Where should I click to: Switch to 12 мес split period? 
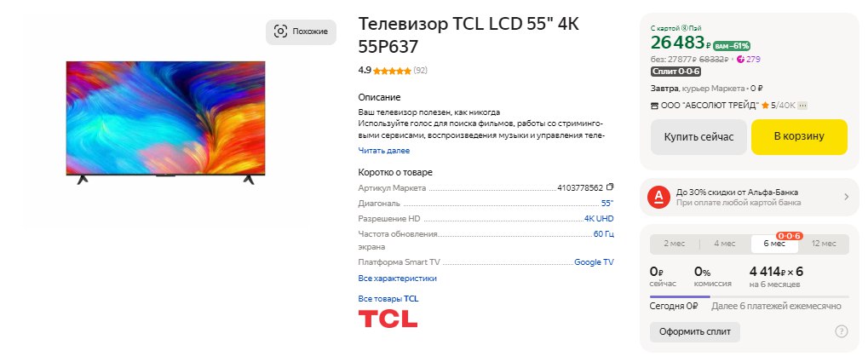(824, 244)
